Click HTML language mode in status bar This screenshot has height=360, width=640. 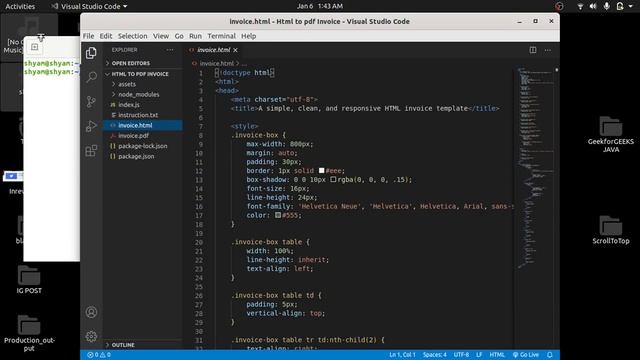pos(497,355)
